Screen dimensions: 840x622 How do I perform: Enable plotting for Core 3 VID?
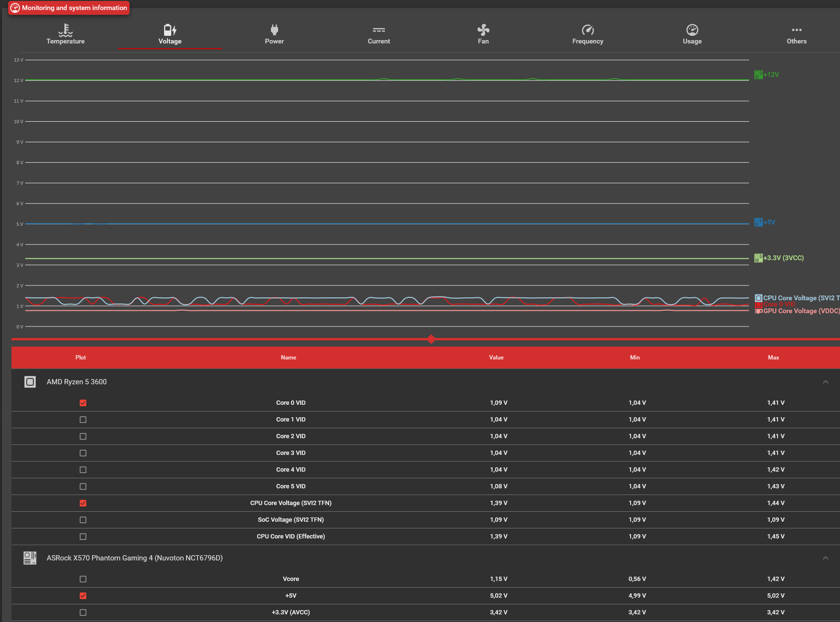pyautogui.click(x=83, y=453)
